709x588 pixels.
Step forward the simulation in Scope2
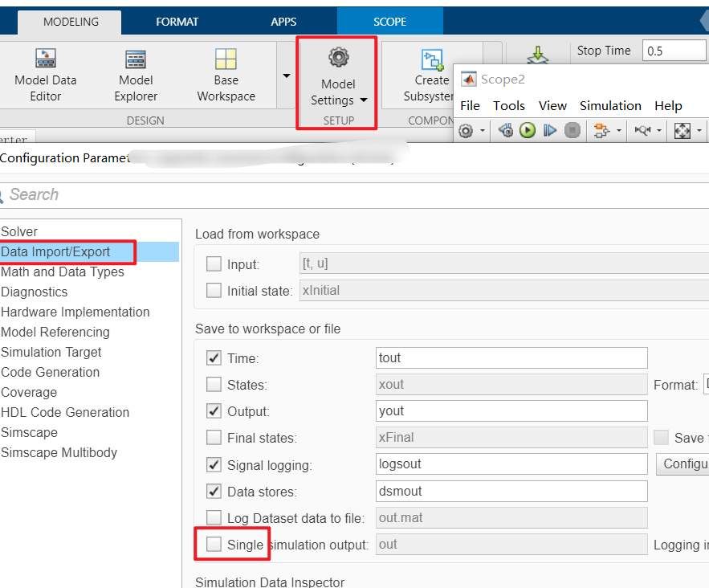[549, 129]
